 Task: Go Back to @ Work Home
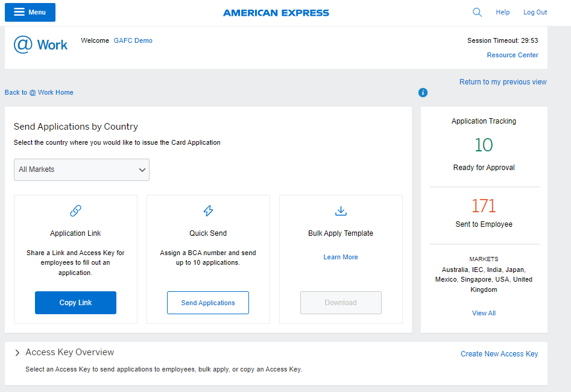[x=39, y=92]
